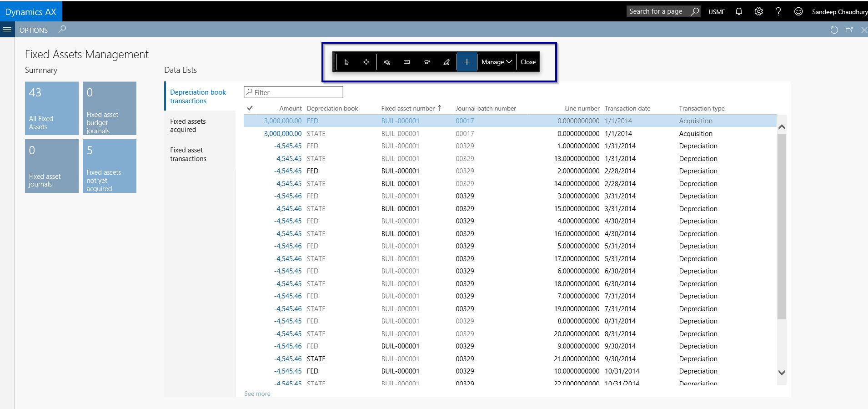Pick the Summary field tool icon
Image resolution: width=868 pixels, height=409 pixels.
click(x=407, y=62)
